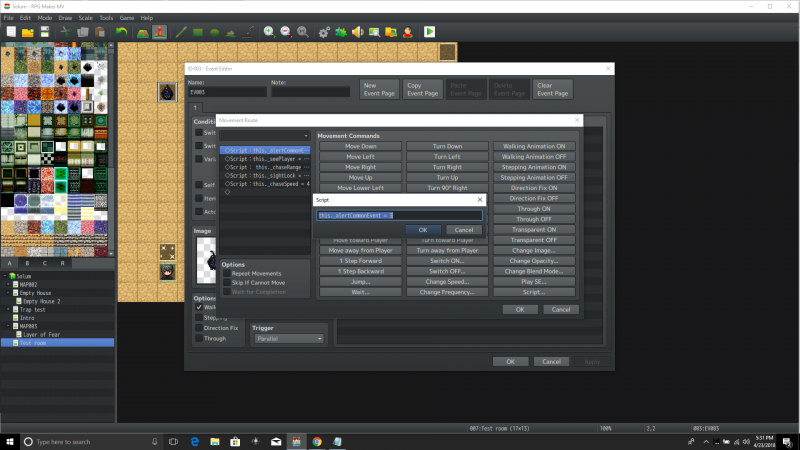Open the Trigger dropdown showing Parallel
The width and height of the screenshot is (800, 450).
click(x=289, y=339)
